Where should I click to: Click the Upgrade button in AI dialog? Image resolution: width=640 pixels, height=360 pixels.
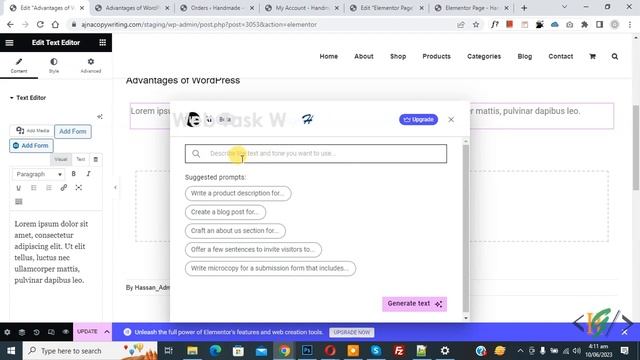tap(418, 120)
